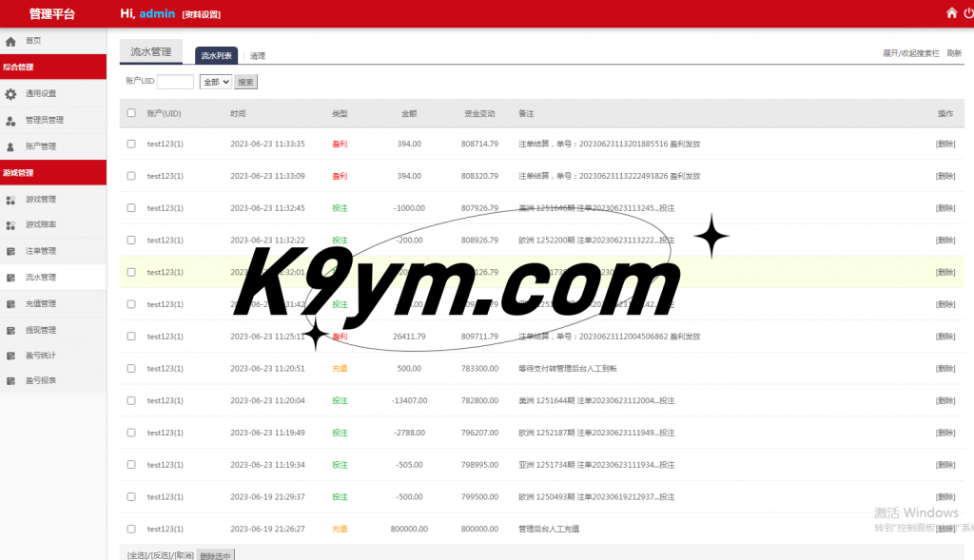Mark the checkbox for the 11:19:34 row
Viewport: 974px width, 560px height.
pos(131,464)
